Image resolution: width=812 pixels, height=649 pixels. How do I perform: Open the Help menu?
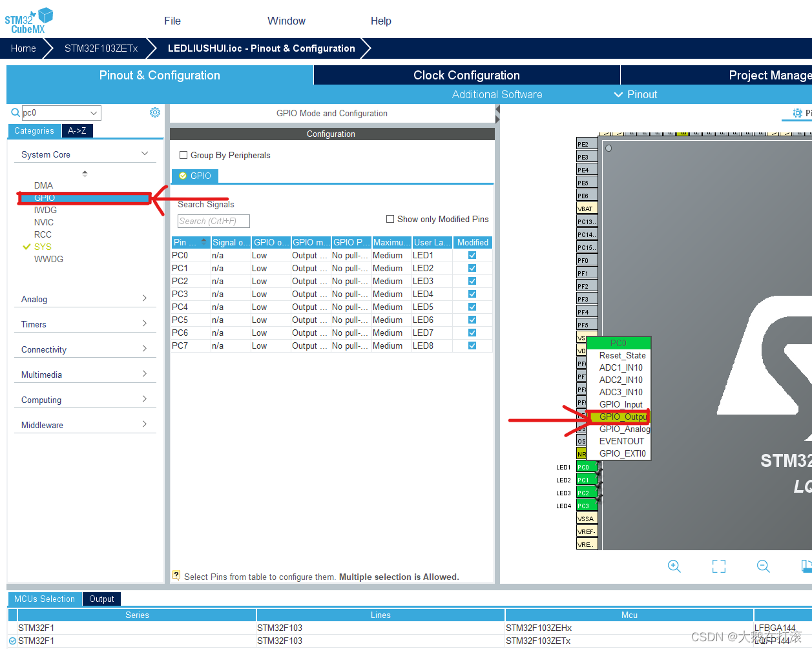pos(381,21)
